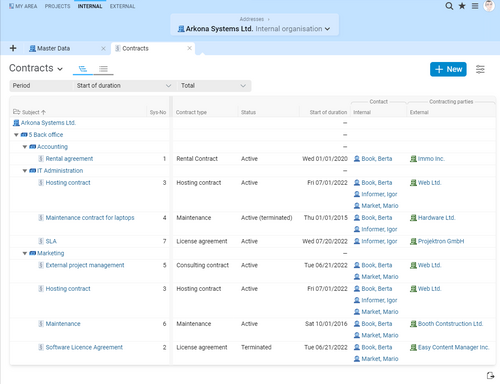Switch to flat list view icon
Image resolution: width=500 pixels, height=384 pixels.
point(103,69)
